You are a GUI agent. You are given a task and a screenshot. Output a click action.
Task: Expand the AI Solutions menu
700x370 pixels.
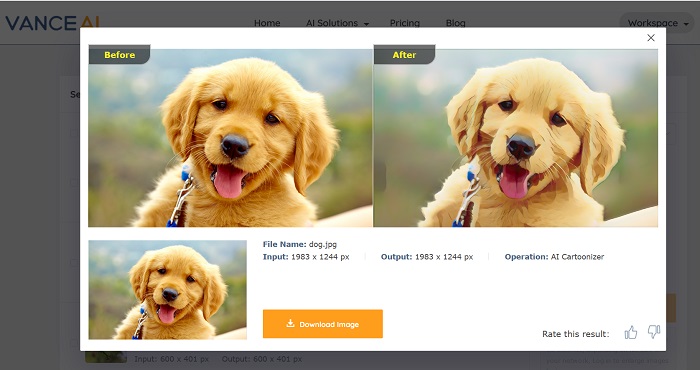337,23
